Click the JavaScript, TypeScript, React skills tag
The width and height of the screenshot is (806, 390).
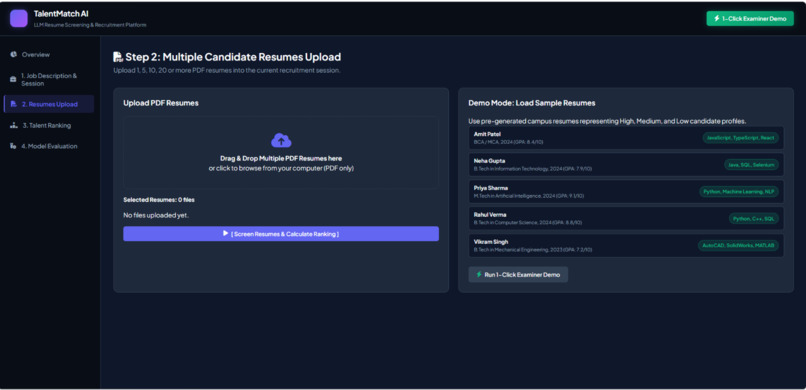pyautogui.click(x=741, y=138)
